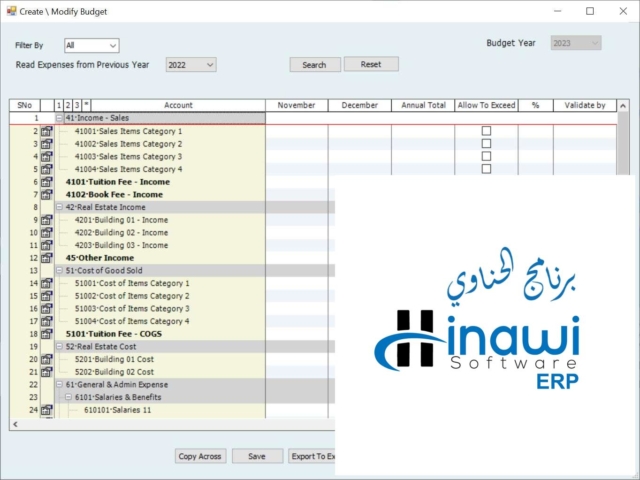Click row icon beside 41002 Sales Items Category 2
640x480 pixels.
coord(47,144)
